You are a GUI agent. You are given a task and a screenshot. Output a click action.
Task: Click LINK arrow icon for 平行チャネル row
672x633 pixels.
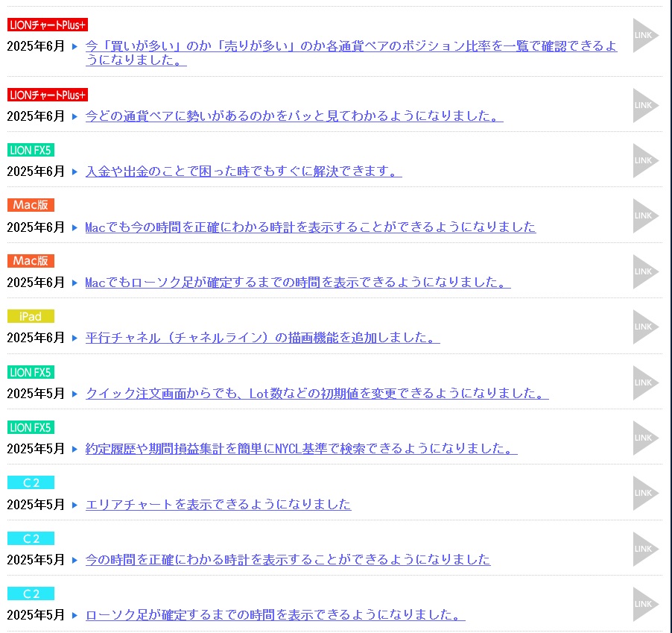click(x=645, y=327)
